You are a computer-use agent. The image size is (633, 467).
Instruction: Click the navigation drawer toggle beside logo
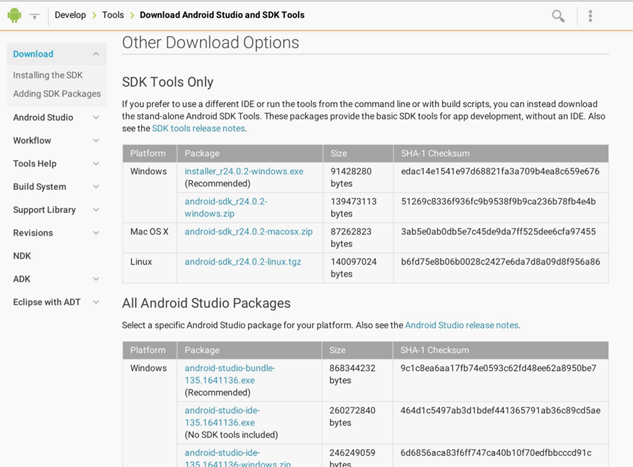tap(35, 16)
